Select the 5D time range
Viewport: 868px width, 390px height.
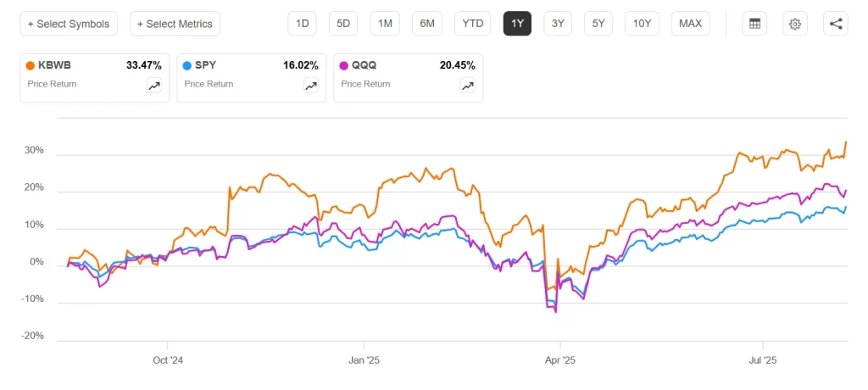[343, 24]
